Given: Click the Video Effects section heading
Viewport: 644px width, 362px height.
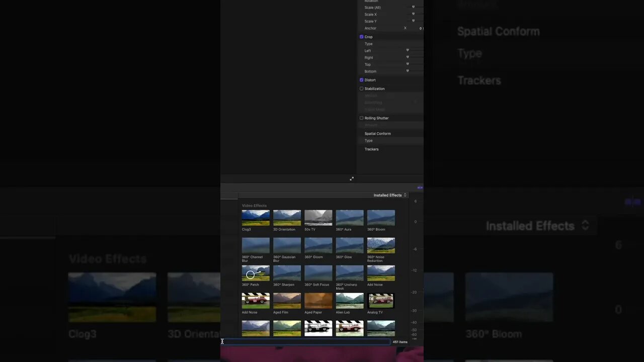Looking at the screenshot, I should (x=254, y=206).
